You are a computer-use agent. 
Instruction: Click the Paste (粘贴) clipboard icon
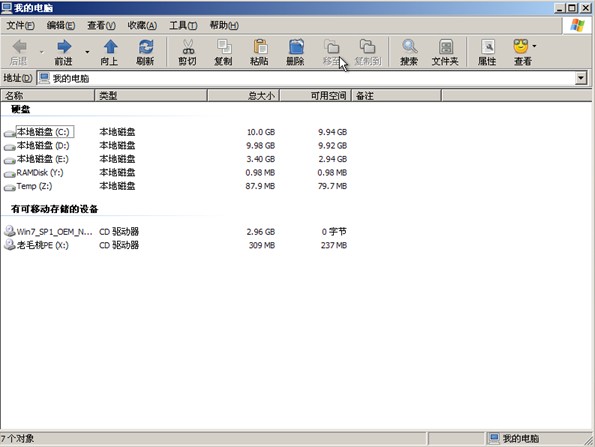[x=260, y=47]
